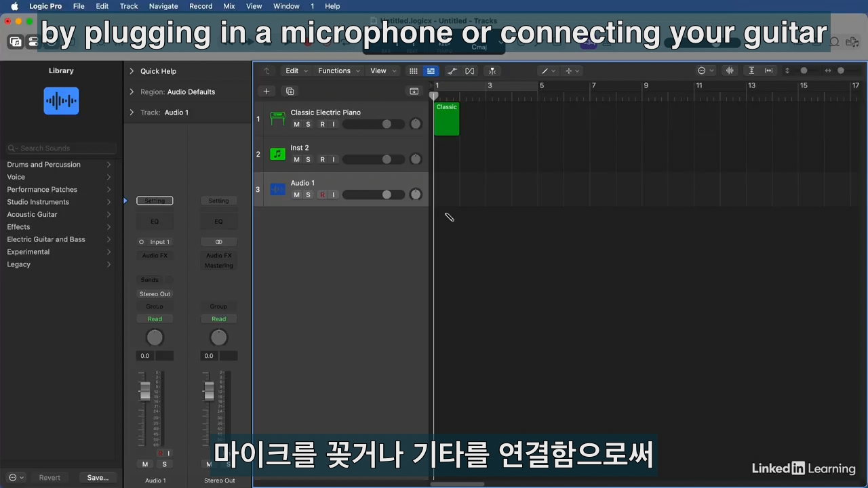
Task: Click Mute on Audio 1 channel strip
Action: pos(144,464)
